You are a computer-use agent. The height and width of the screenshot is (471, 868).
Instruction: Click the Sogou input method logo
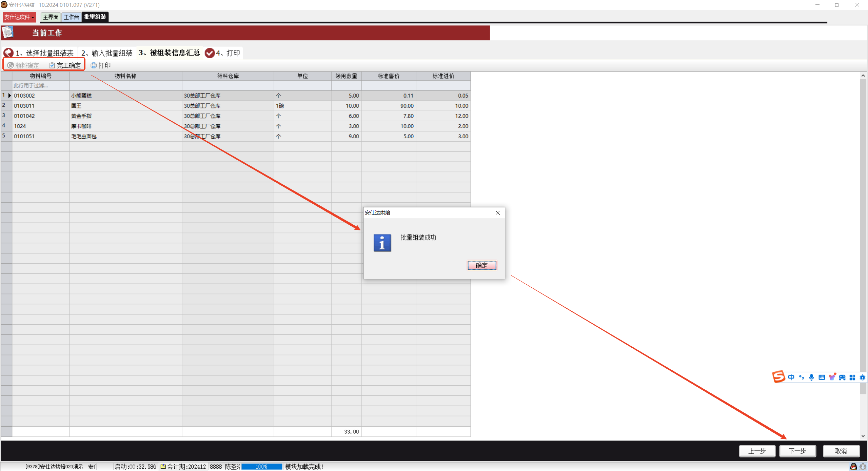778,376
